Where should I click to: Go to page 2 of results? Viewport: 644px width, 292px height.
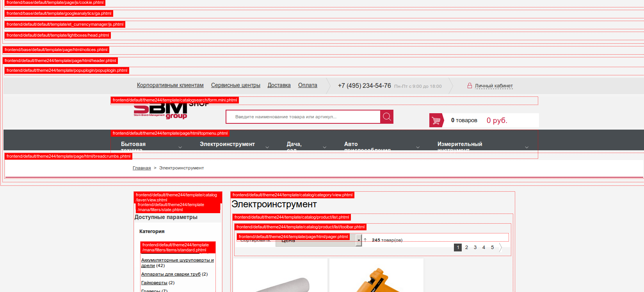tap(466, 247)
